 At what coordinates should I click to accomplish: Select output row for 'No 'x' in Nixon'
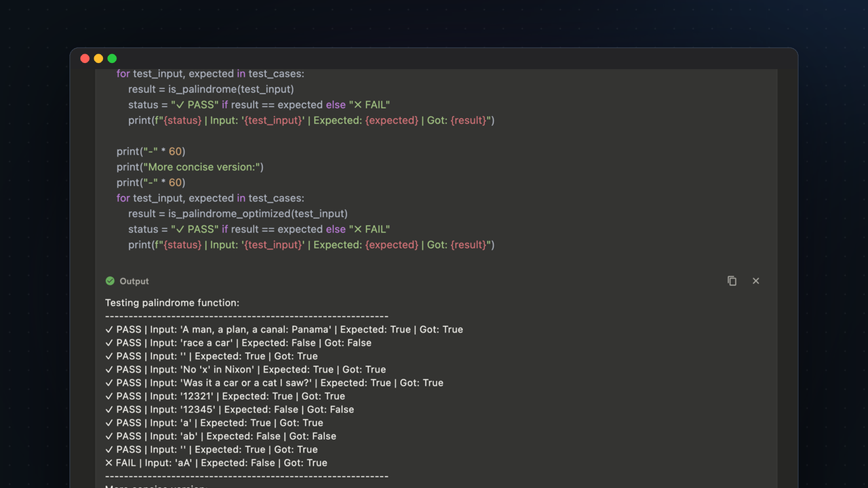[245, 369]
